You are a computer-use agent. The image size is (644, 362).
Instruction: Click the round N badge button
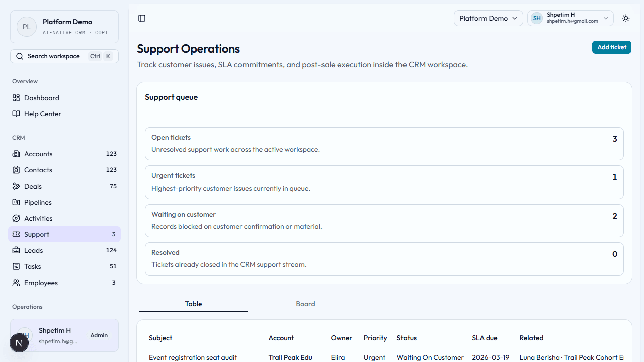(x=19, y=343)
